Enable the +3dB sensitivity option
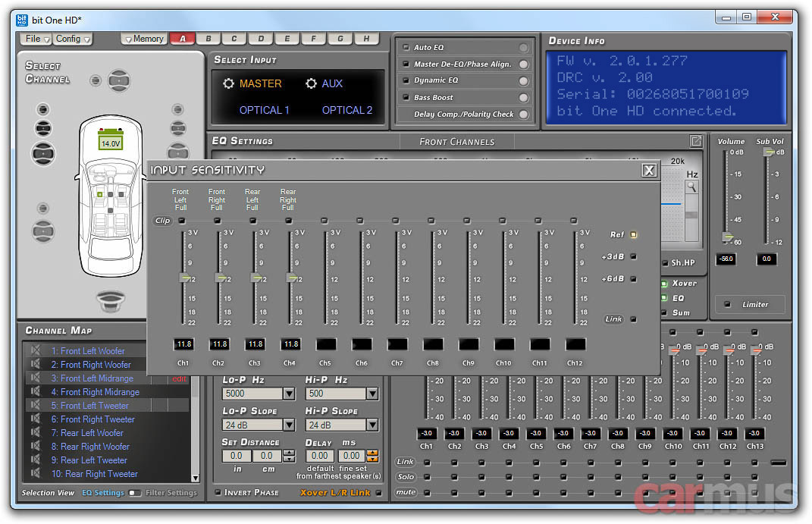Screen dimensions: 812x524 pos(633,256)
